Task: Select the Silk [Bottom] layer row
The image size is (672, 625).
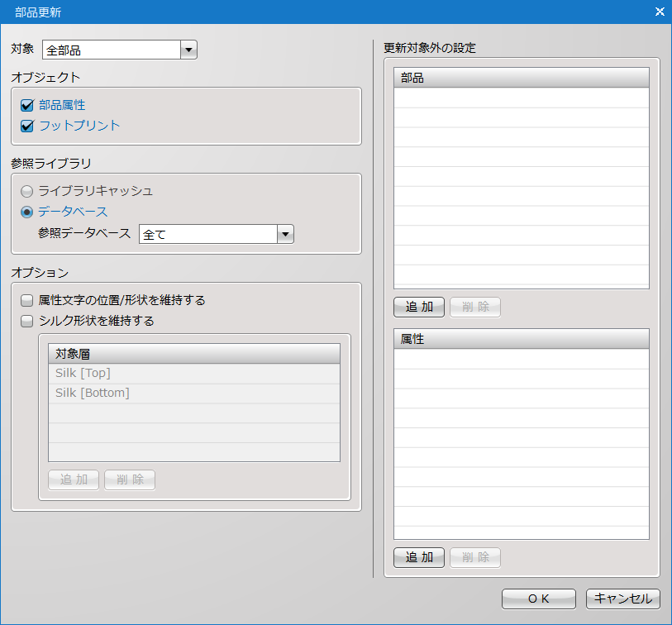Action: coord(193,394)
